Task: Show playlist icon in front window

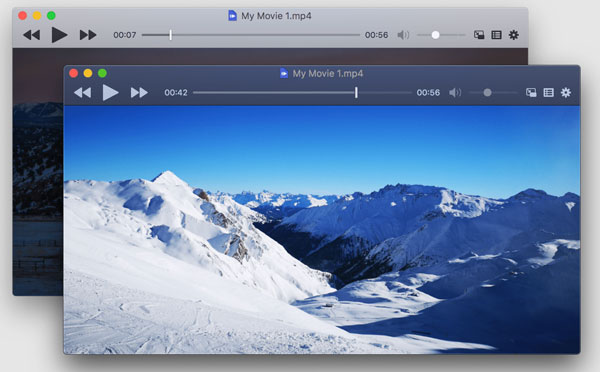Action: [x=548, y=92]
